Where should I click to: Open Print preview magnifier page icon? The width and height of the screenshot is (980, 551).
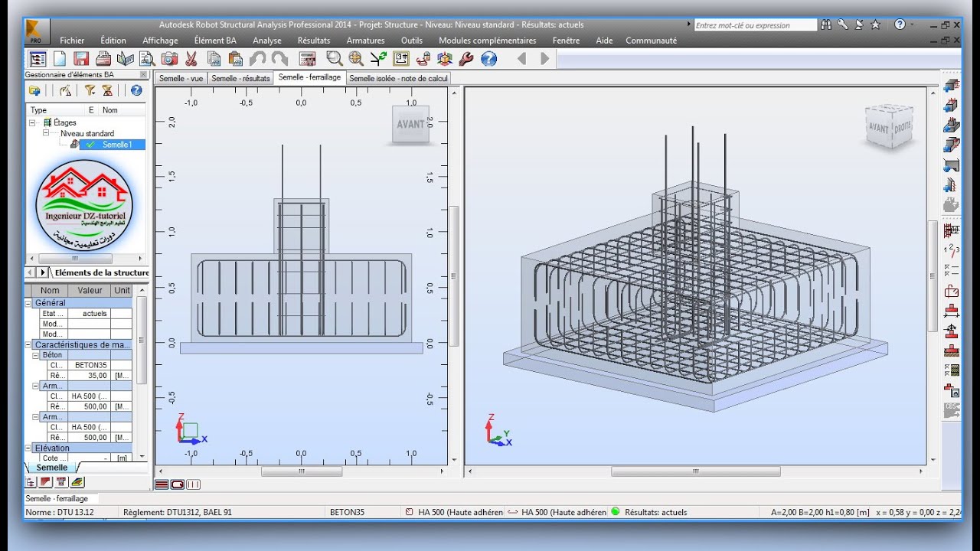pos(147,59)
